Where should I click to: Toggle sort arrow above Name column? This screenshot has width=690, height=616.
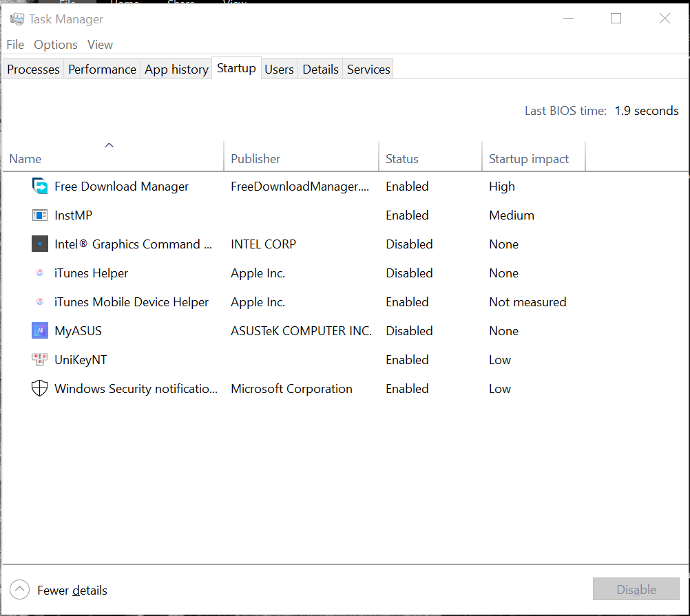[x=109, y=145]
